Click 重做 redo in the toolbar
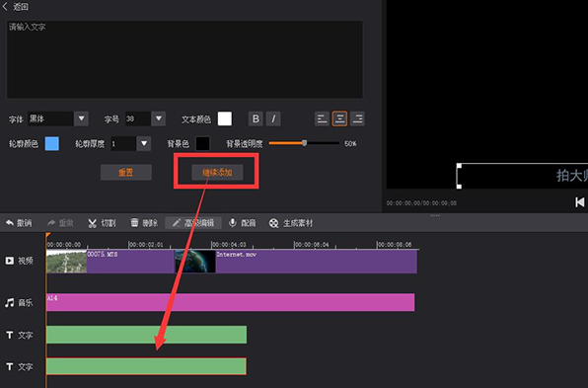Screen dimensions: 588x388 [60, 223]
